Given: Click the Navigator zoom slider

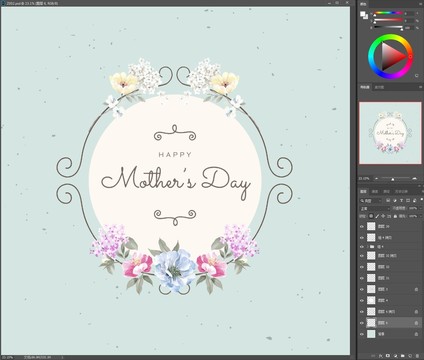Looking at the screenshot, I should tap(395, 179).
